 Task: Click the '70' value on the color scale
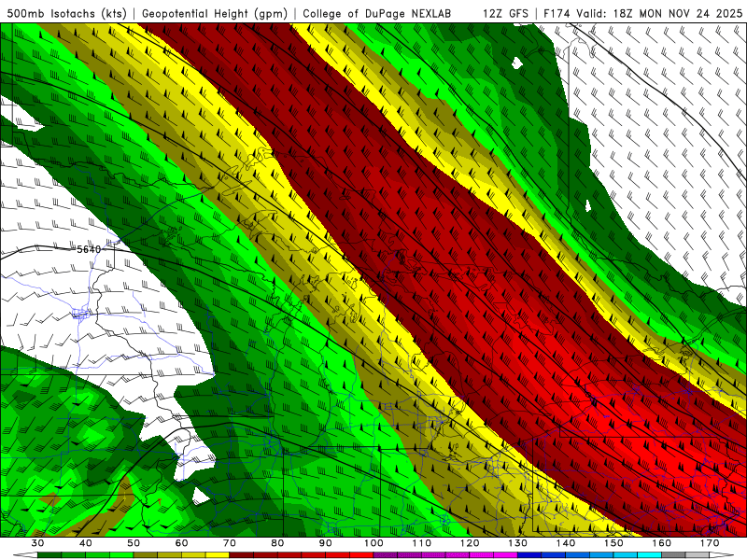click(x=230, y=543)
